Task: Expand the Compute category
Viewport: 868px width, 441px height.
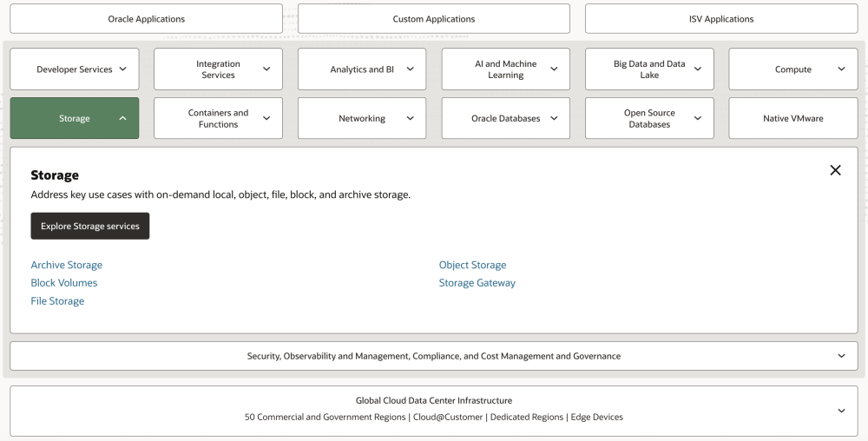Action: tap(792, 69)
